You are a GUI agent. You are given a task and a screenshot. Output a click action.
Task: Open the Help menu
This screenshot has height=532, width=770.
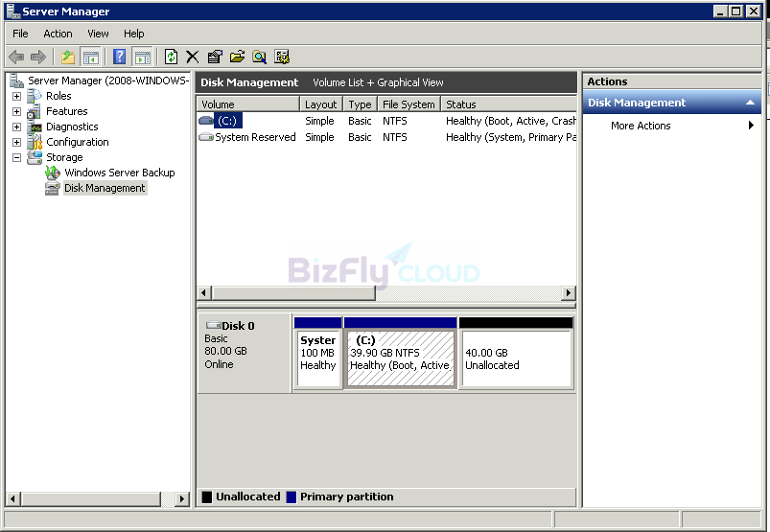point(133,34)
